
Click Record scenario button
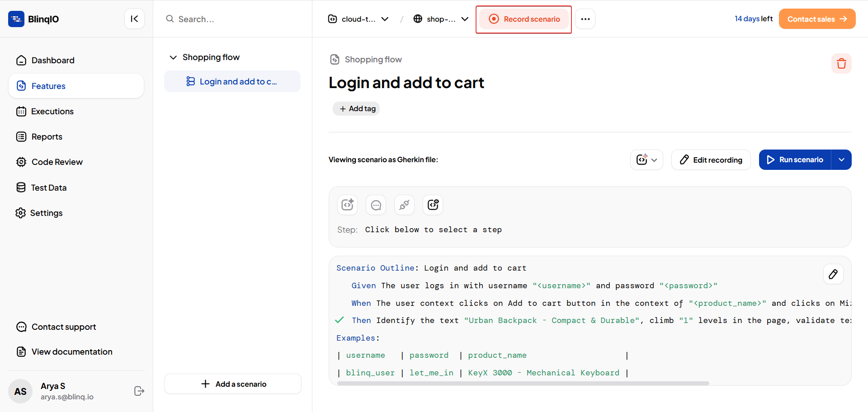tap(524, 19)
